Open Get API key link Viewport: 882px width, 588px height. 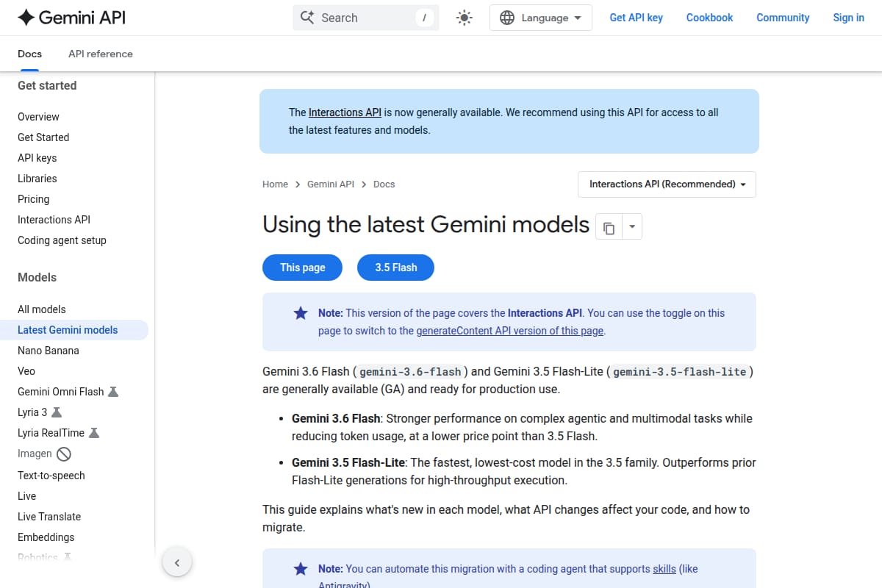click(637, 18)
